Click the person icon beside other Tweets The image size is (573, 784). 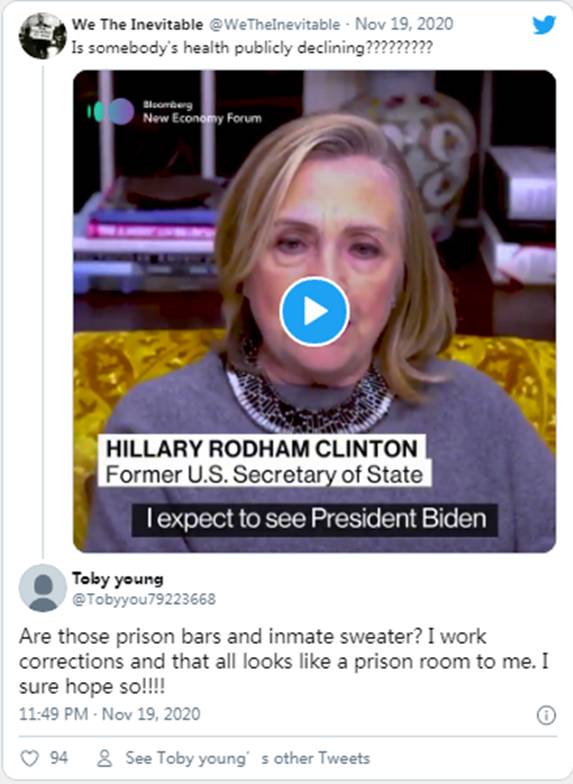click(x=104, y=758)
